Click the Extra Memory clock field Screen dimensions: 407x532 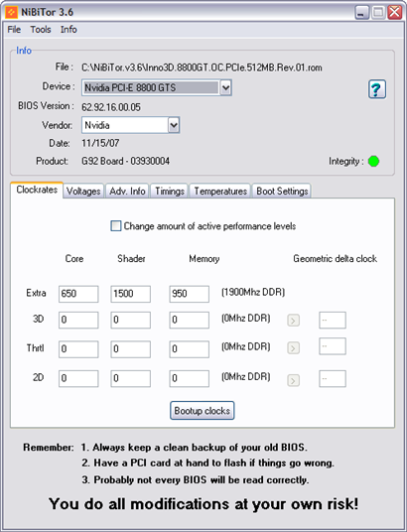tap(189, 294)
